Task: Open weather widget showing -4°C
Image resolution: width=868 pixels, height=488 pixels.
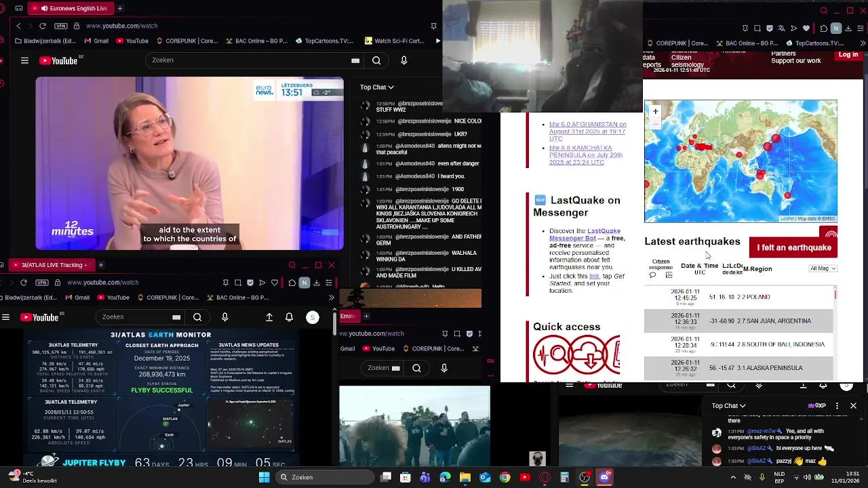Action: (31, 477)
